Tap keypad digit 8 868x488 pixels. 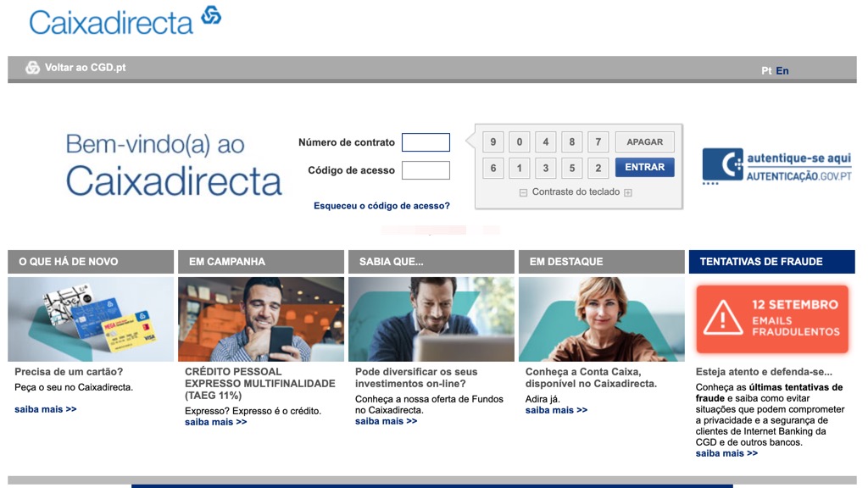pos(572,142)
